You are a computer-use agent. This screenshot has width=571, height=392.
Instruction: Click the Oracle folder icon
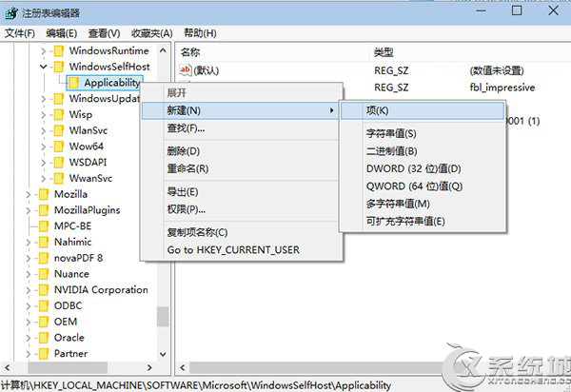44,338
